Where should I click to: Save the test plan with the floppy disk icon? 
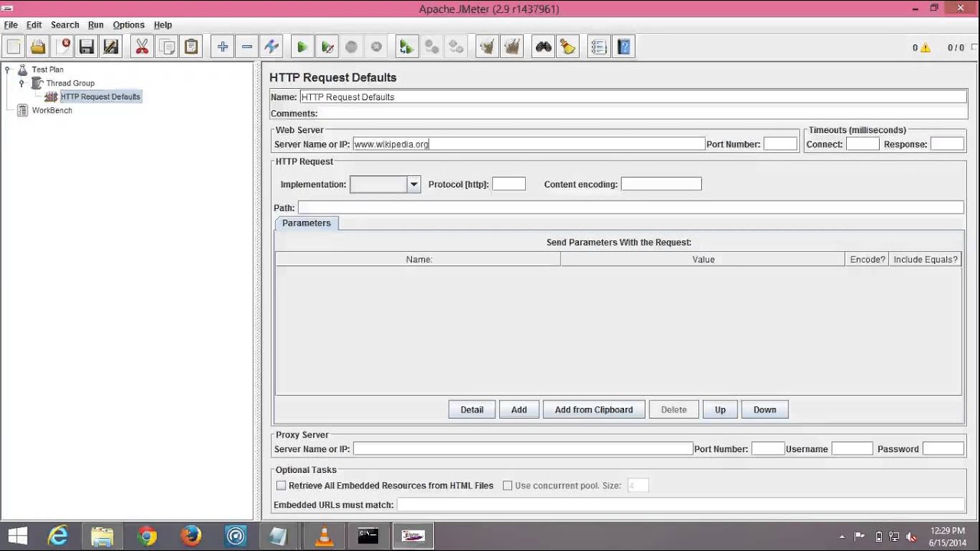(x=87, y=47)
